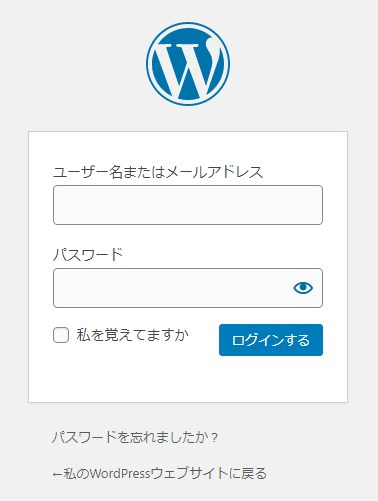Image resolution: width=378 pixels, height=501 pixels.
Task: Select the blue W emblem at the top
Action: pos(188,64)
